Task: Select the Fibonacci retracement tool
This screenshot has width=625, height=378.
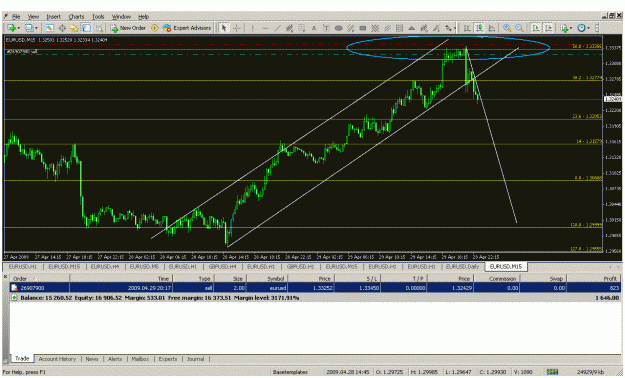Action: tap(302, 28)
